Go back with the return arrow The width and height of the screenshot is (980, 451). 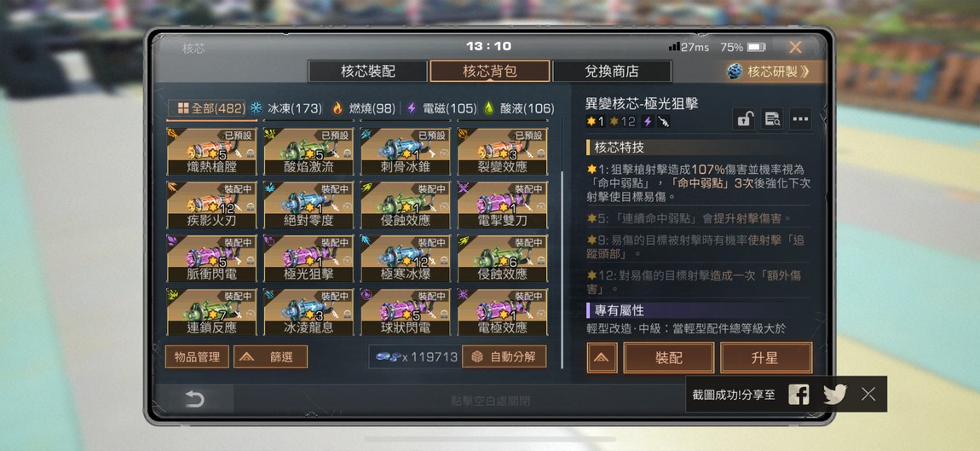click(194, 399)
